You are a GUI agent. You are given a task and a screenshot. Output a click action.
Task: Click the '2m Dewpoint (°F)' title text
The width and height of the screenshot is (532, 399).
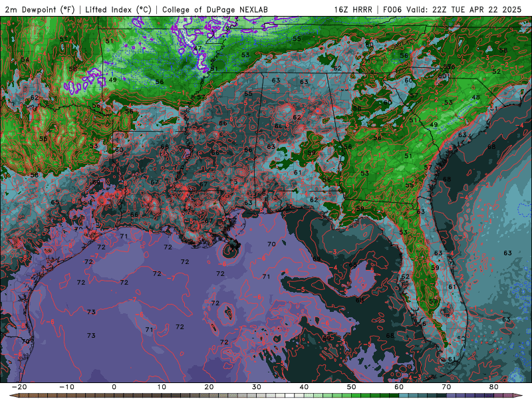40,9
